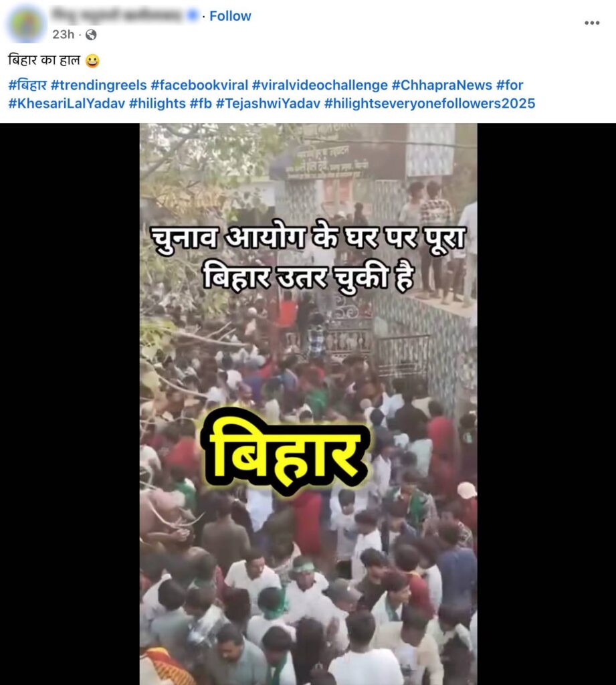
Task: Open the #hilights hashtag
Action: pyautogui.click(x=157, y=104)
